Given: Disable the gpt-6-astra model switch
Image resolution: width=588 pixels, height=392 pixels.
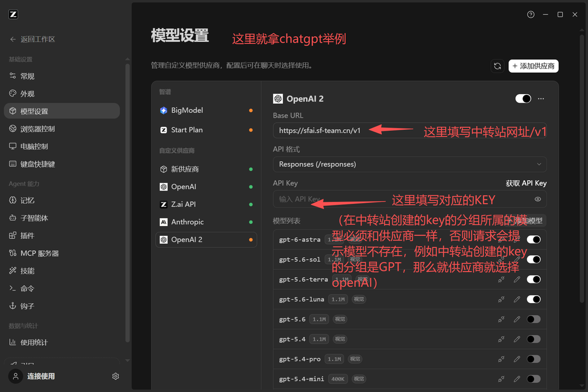Looking at the screenshot, I should point(533,239).
